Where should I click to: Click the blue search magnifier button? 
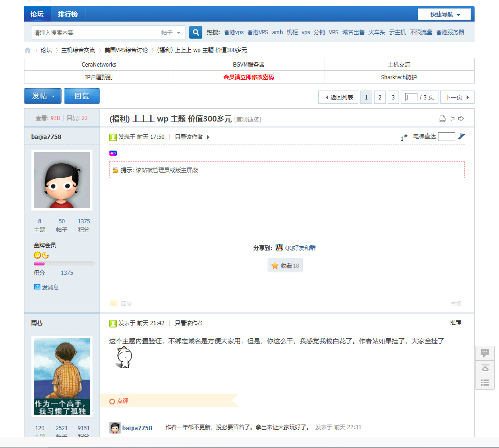click(x=195, y=32)
